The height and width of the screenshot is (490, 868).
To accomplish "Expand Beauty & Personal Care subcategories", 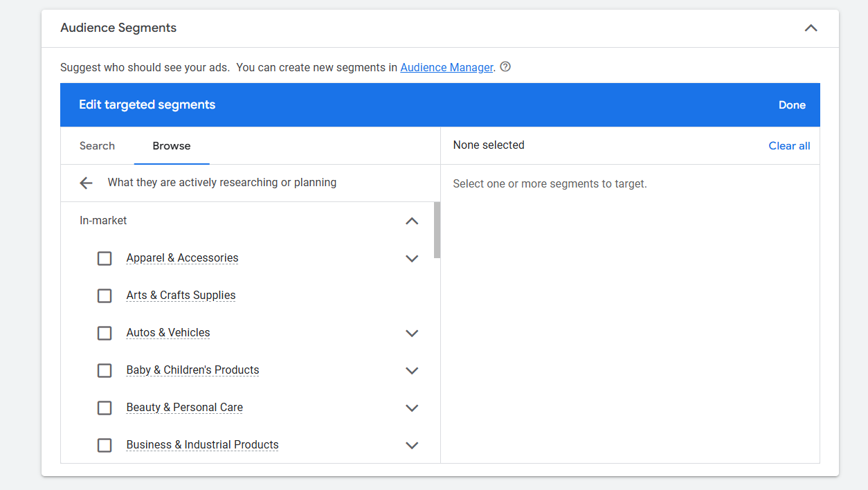I will coord(412,408).
